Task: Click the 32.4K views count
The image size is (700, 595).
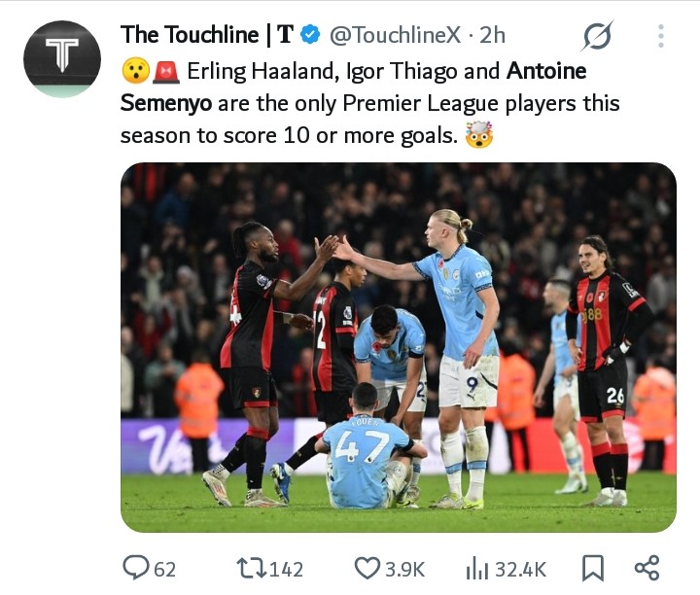Action: tap(521, 569)
